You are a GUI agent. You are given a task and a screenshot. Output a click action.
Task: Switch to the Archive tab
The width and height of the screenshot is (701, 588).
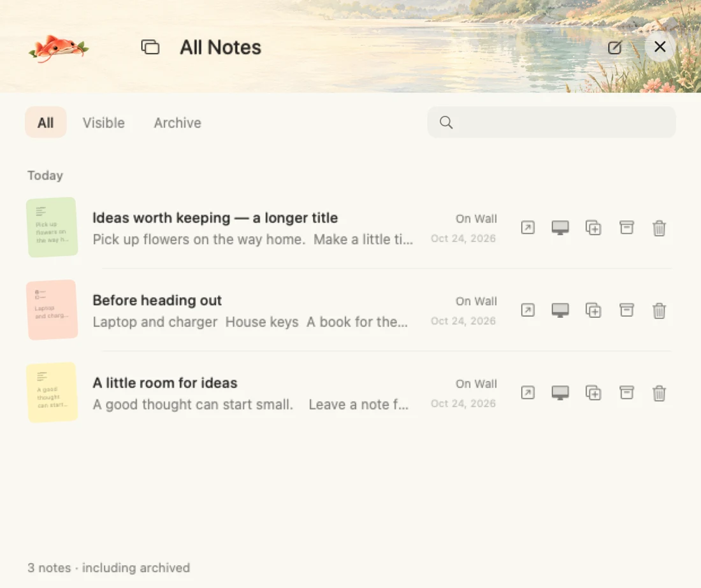[178, 123]
